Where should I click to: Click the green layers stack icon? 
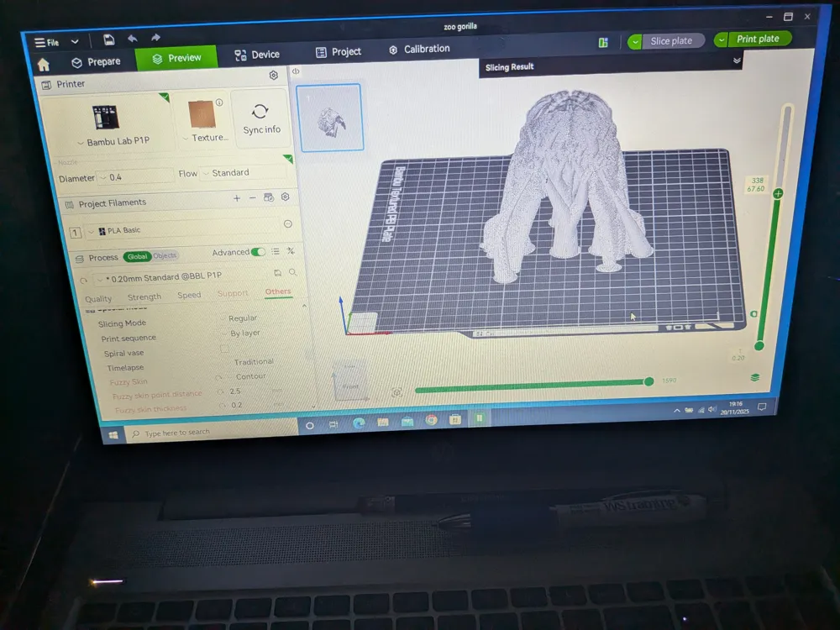click(x=755, y=378)
